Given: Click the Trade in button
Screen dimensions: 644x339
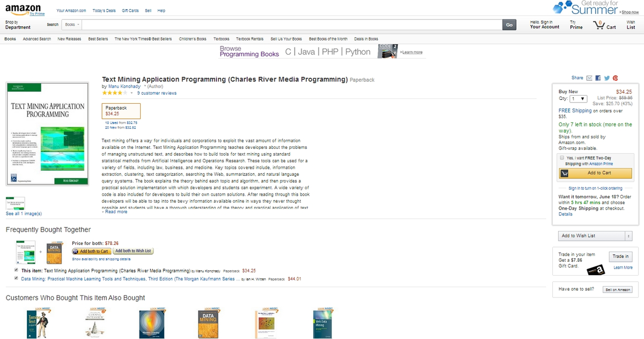Looking at the screenshot, I should [621, 257].
